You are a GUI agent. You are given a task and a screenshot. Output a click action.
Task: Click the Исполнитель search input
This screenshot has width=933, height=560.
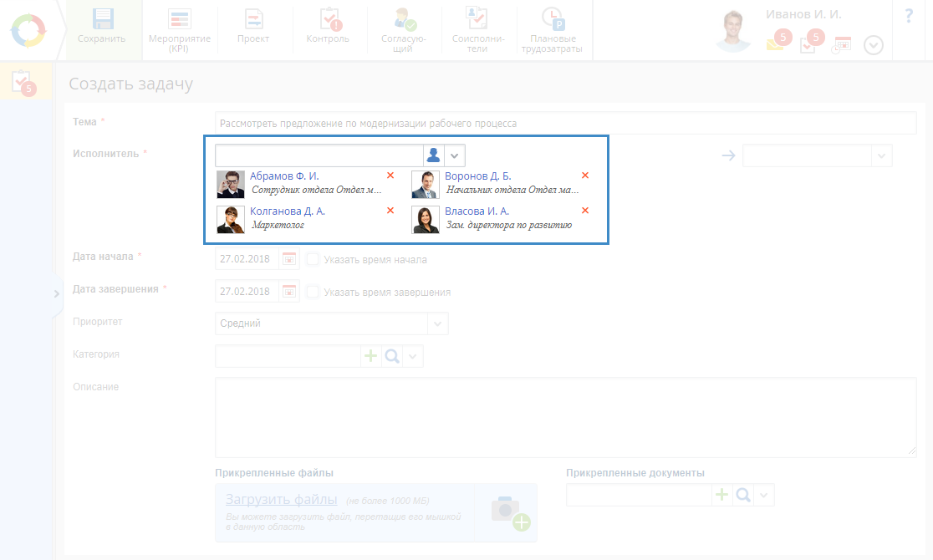click(x=319, y=155)
